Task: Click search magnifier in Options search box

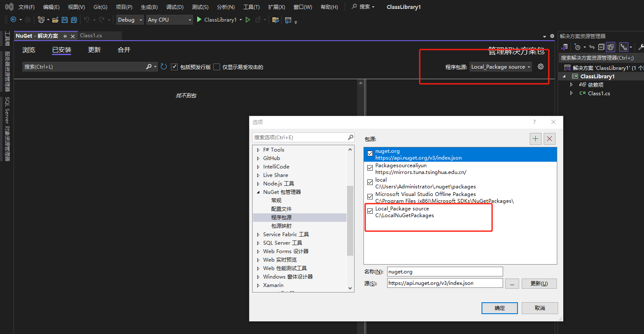Action: [x=350, y=137]
